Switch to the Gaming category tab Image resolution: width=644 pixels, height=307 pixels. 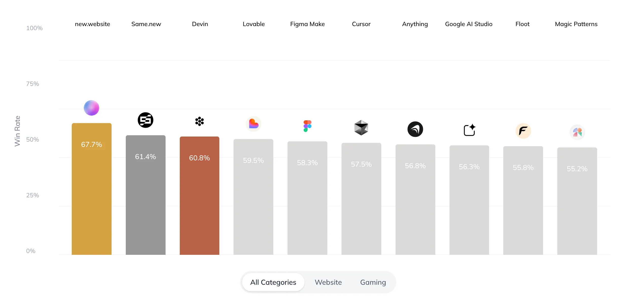373,282
